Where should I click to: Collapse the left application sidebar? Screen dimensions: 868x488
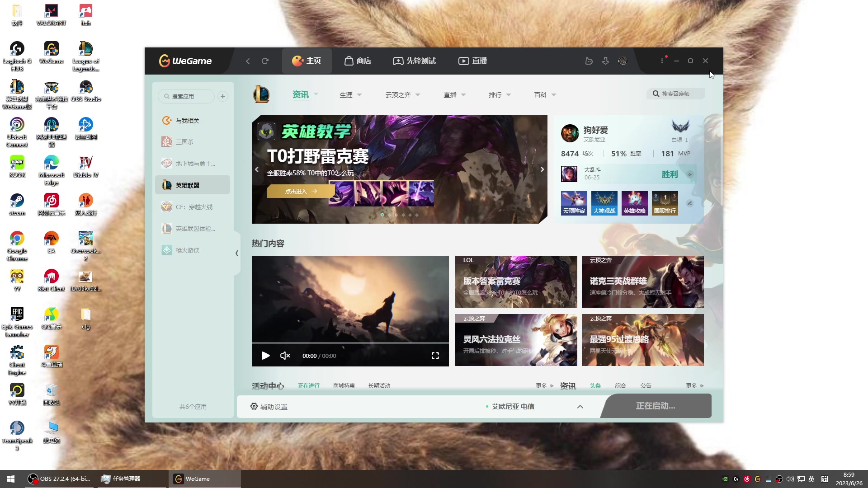coord(236,253)
